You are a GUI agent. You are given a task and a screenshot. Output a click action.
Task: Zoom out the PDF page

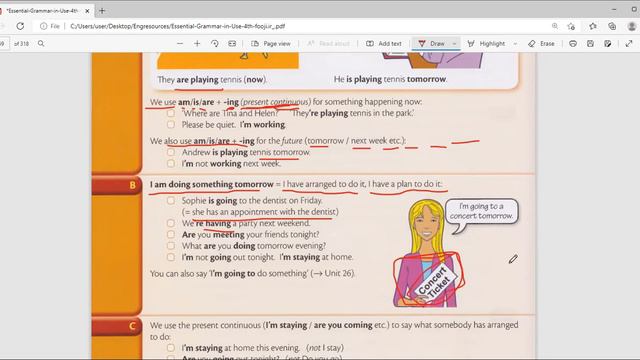coord(180,43)
